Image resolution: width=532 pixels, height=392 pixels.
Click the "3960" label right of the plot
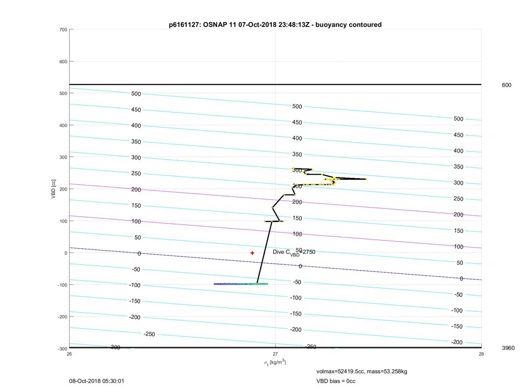508,348
